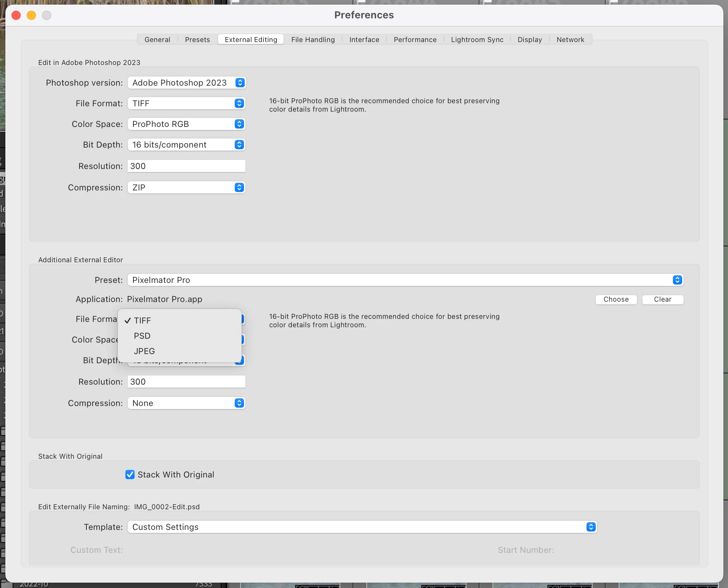Switch to the Performance tab
Viewport: 728px width, 588px height.
coord(415,39)
